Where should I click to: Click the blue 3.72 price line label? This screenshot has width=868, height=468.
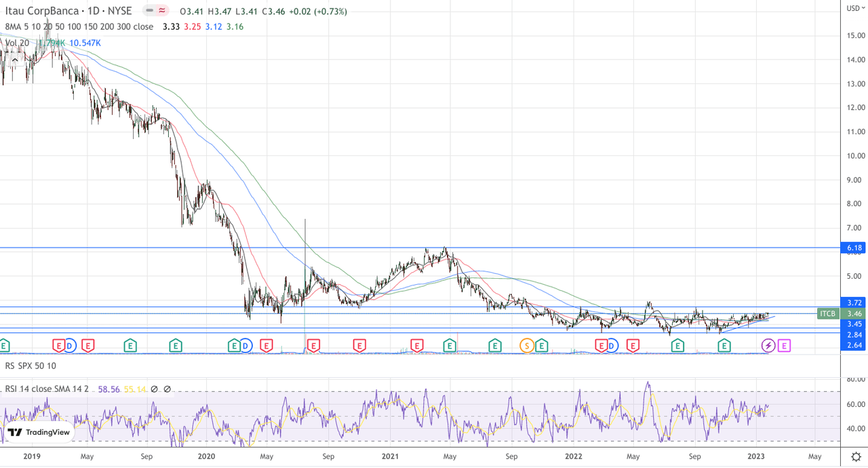coord(854,302)
